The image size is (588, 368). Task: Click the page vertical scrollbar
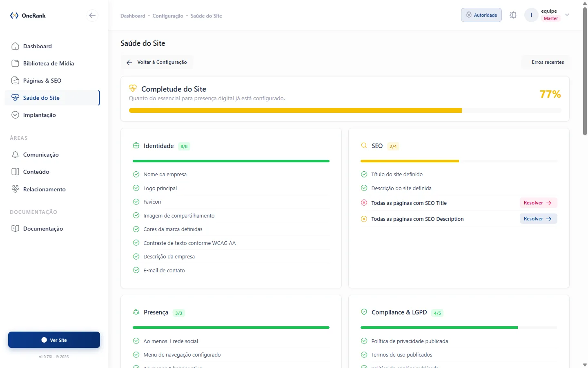pos(585,72)
